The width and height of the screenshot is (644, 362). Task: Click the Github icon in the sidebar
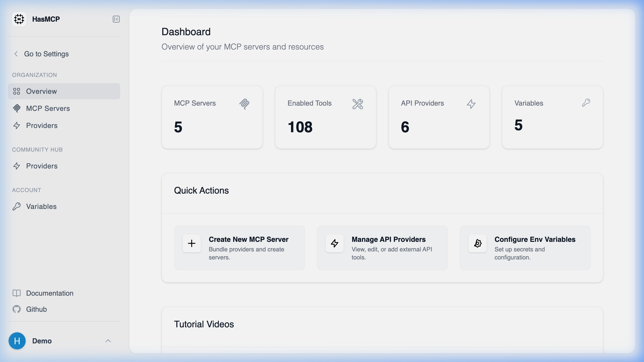17,309
